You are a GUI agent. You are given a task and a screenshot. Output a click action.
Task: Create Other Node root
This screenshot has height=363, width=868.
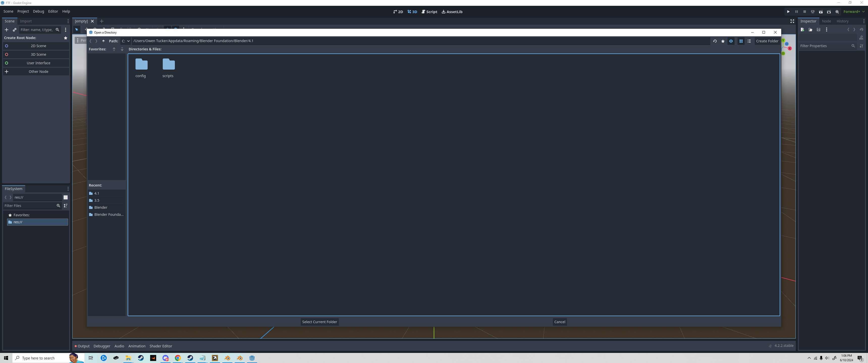tap(36, 72)
